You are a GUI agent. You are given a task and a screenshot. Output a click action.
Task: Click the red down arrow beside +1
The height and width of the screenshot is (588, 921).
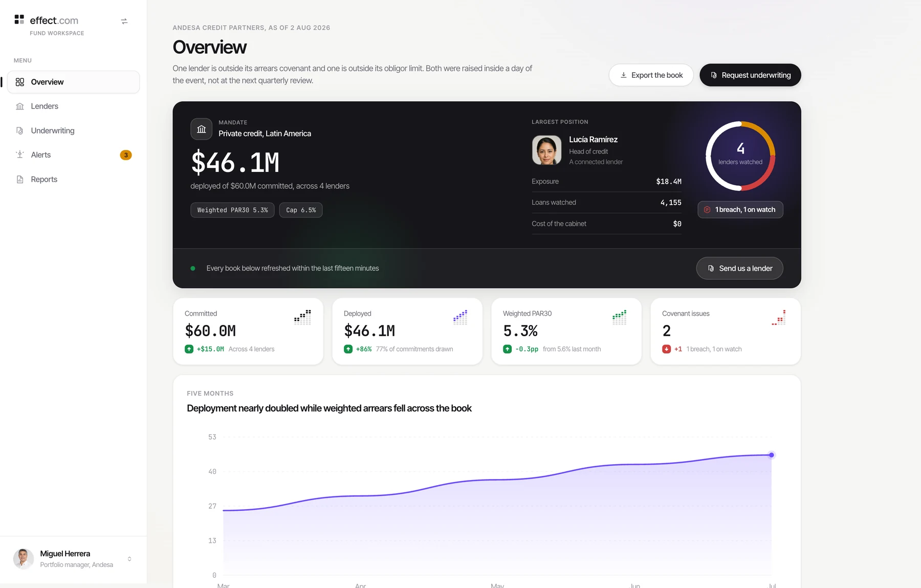pyautogui.click(x=667, y=350)
